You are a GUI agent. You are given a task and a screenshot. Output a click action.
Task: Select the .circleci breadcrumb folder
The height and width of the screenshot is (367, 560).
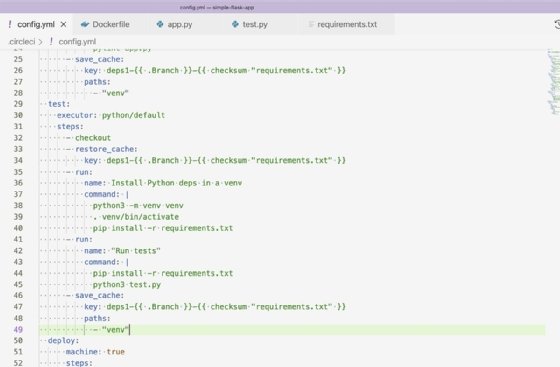[x=22, y=42]
